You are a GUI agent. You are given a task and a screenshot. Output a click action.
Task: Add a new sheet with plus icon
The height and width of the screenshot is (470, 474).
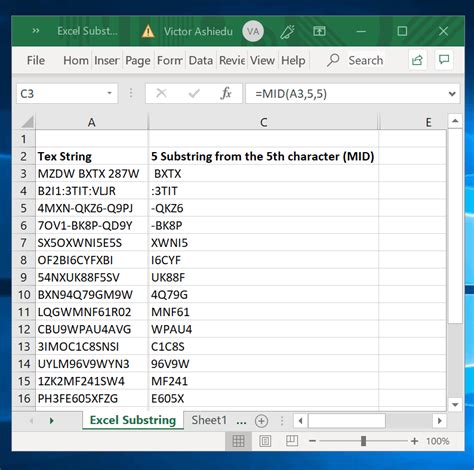click(x=261, y=421)
